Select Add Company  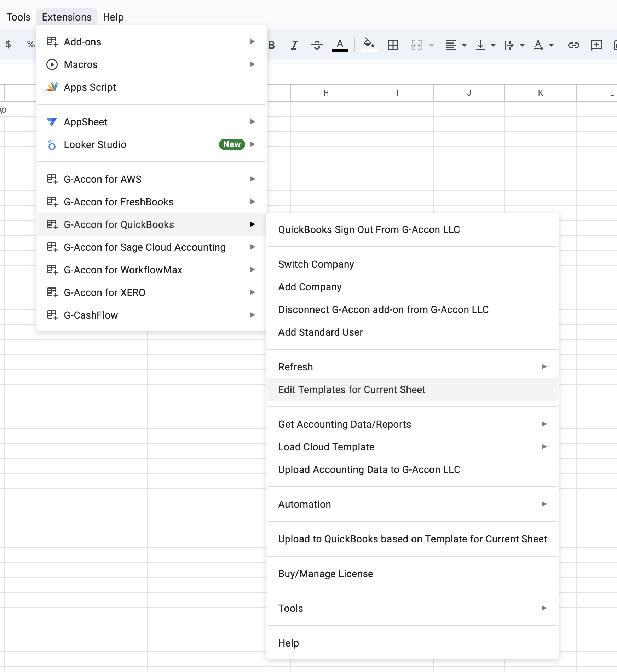[413, 287]
